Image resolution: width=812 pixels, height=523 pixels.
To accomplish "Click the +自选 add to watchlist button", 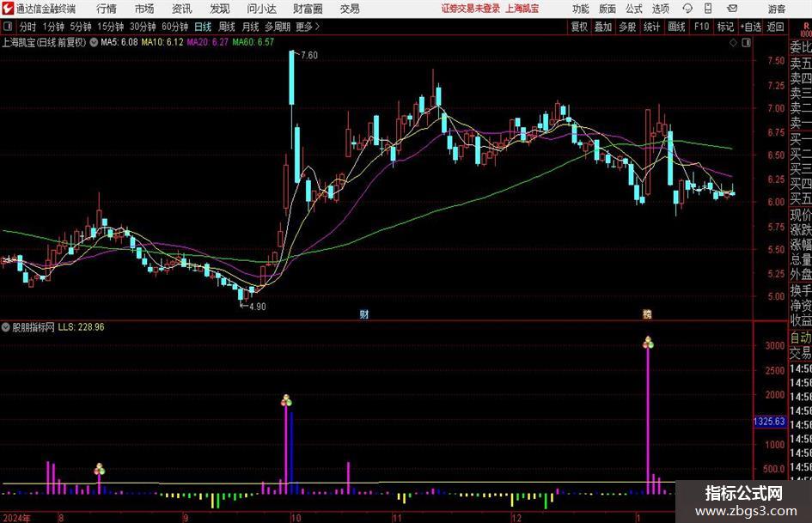I will pos(750,27).
